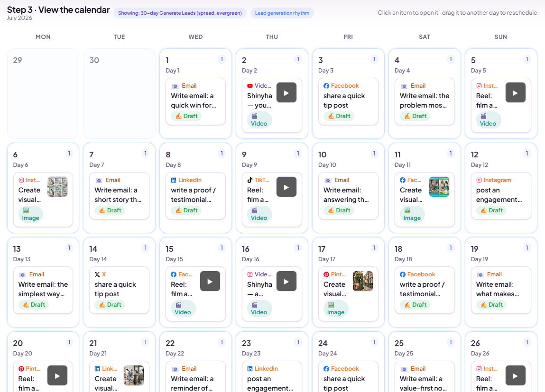Click the Email icon on July 7 card
Image resolution: width=545 pixels, height=392 pixels.
tap(99, 180)
